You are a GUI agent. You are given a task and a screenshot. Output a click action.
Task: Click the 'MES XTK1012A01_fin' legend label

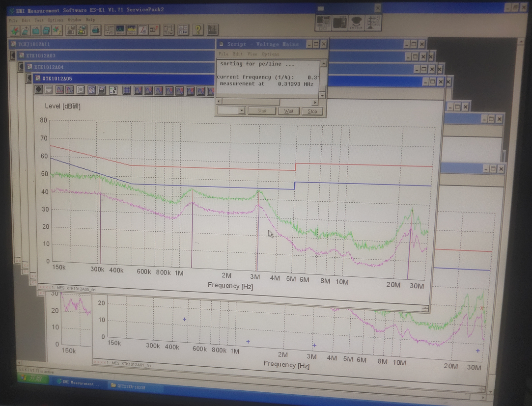[131, 364]
